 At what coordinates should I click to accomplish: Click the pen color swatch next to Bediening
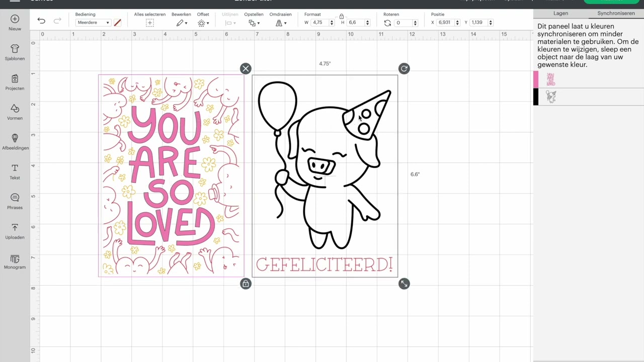tap(117, 23)
